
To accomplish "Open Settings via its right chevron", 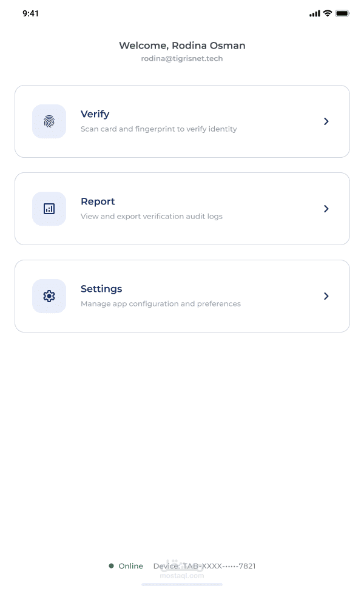I will point(326,296).
